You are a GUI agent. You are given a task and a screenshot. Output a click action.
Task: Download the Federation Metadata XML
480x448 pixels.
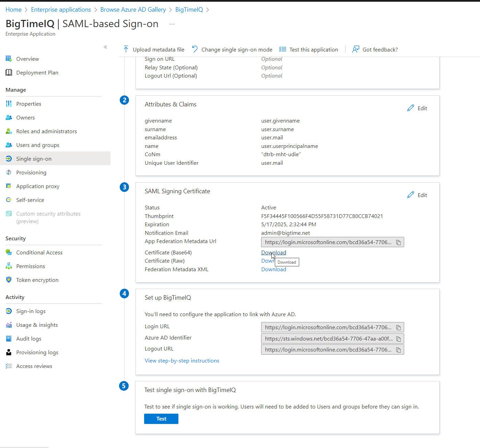click(273, 269)
